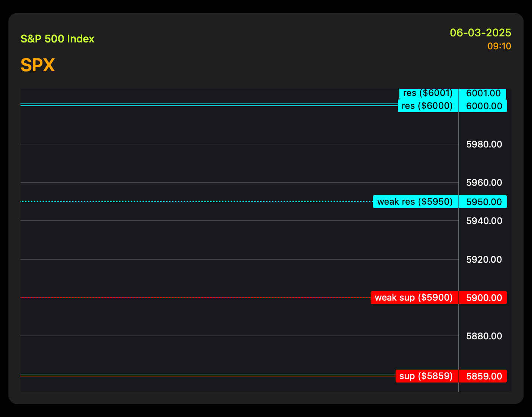Select the 'sup ($5859)' level label
Screen dimensions: 532x417
[x=427, y=376]
